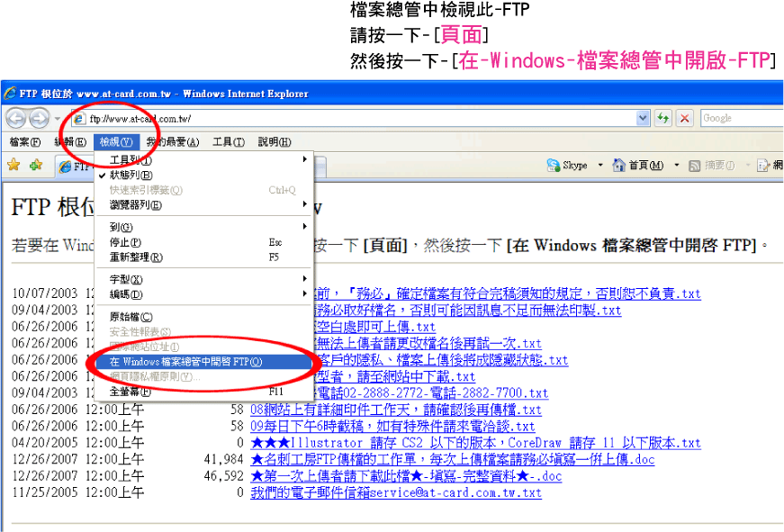
Task: Expand the 工具列(T) submenu
Action: 203,160
